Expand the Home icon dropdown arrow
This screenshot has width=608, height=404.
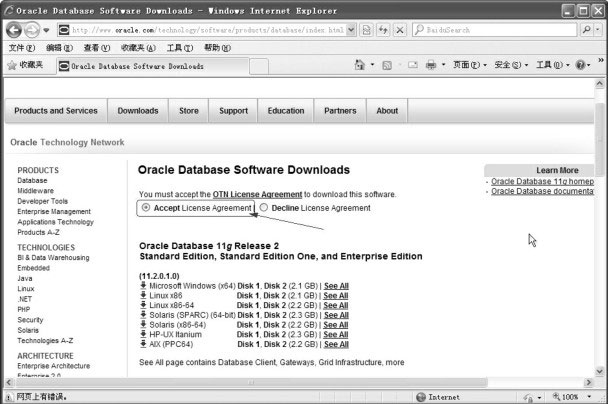coord(372,65)
